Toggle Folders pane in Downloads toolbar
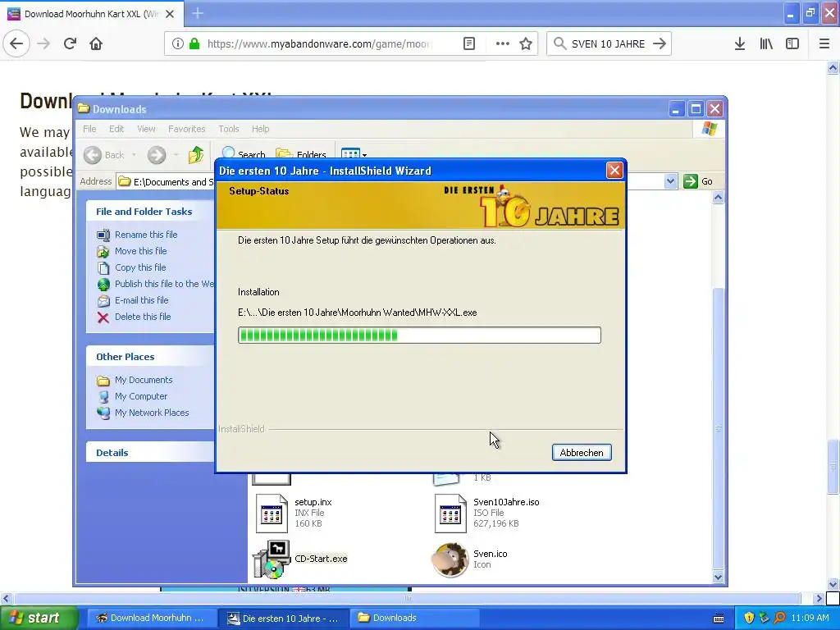 pyautogui.click(x=301, y=153)
